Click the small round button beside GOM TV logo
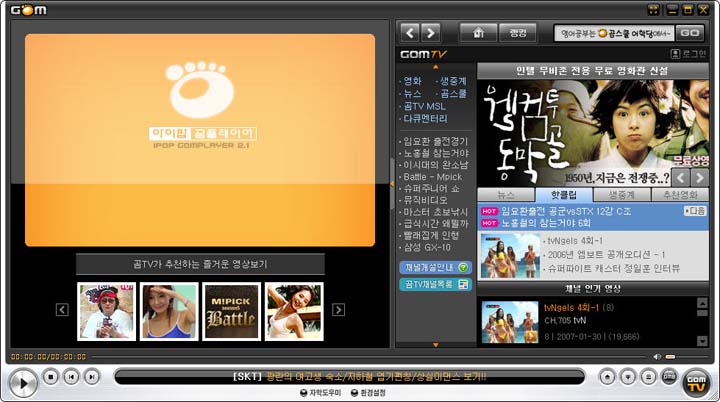 669,377
